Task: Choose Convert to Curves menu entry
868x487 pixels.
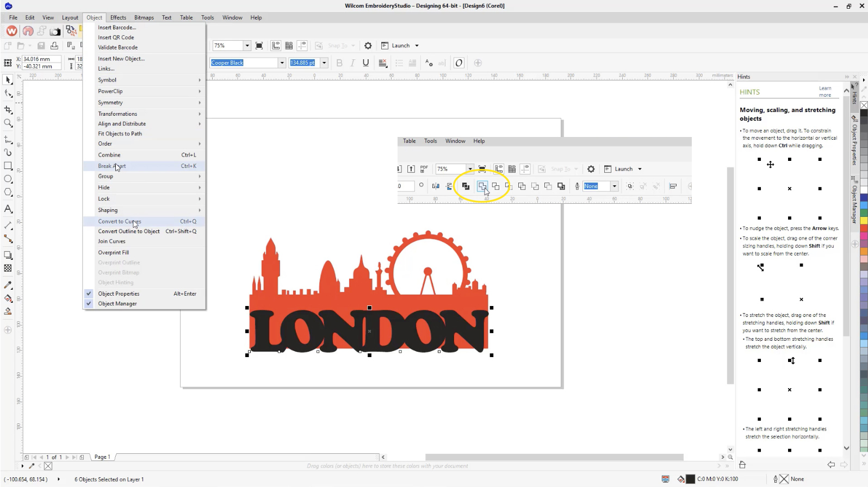Action: [120, 221]
